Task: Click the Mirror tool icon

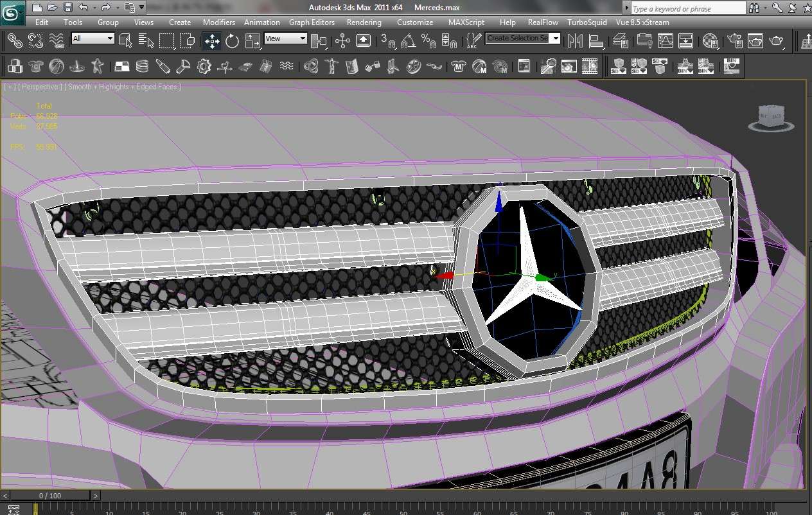Action: (576, 41)
